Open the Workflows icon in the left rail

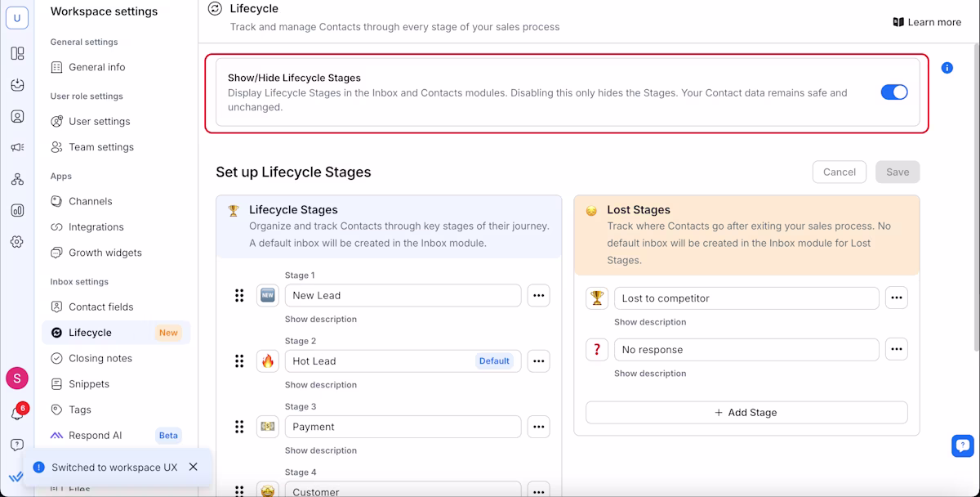click(17, 179)
